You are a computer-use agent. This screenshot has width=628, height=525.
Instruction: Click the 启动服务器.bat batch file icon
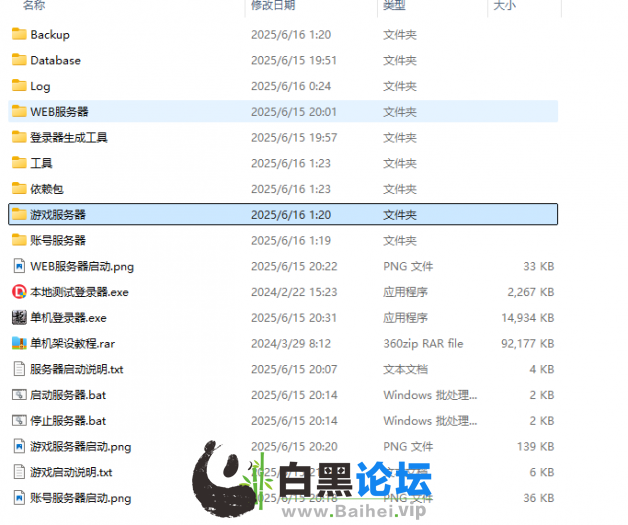(19, 395)
